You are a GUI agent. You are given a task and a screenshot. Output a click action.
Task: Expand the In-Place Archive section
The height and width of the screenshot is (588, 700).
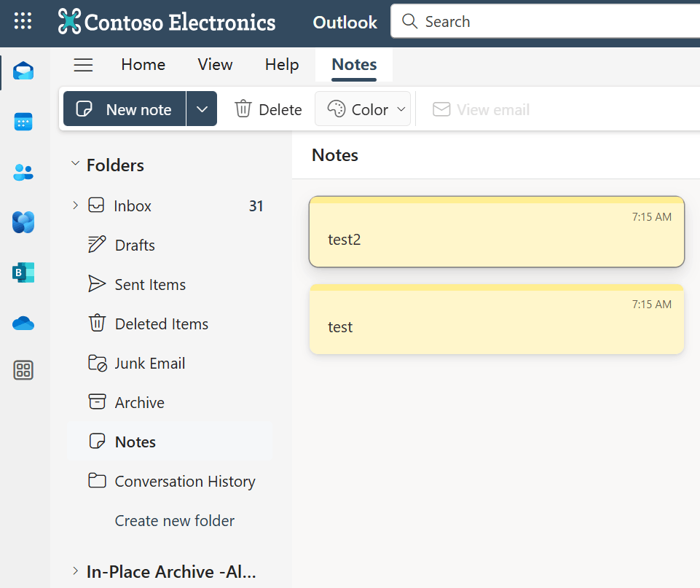75,571
